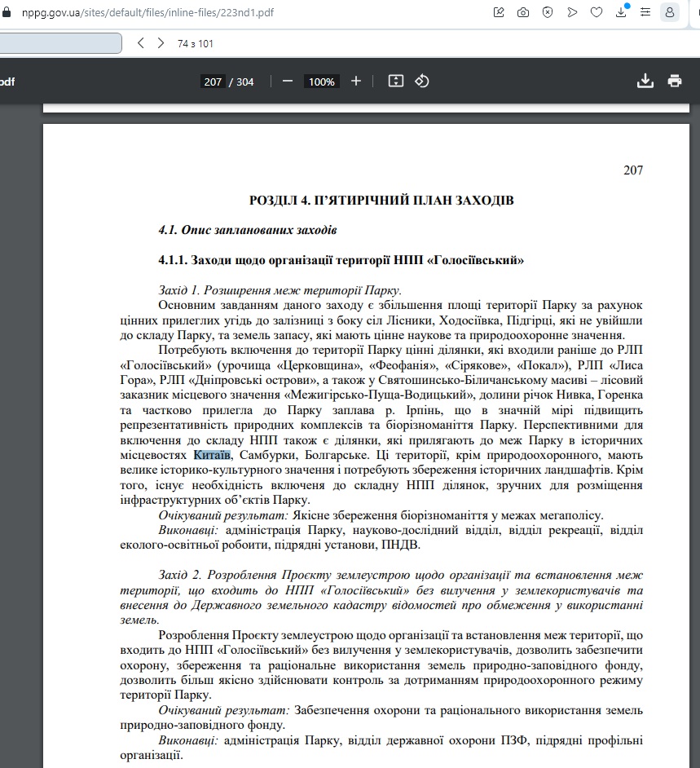Click the PDF page number field showing 207

click(213, 82)
